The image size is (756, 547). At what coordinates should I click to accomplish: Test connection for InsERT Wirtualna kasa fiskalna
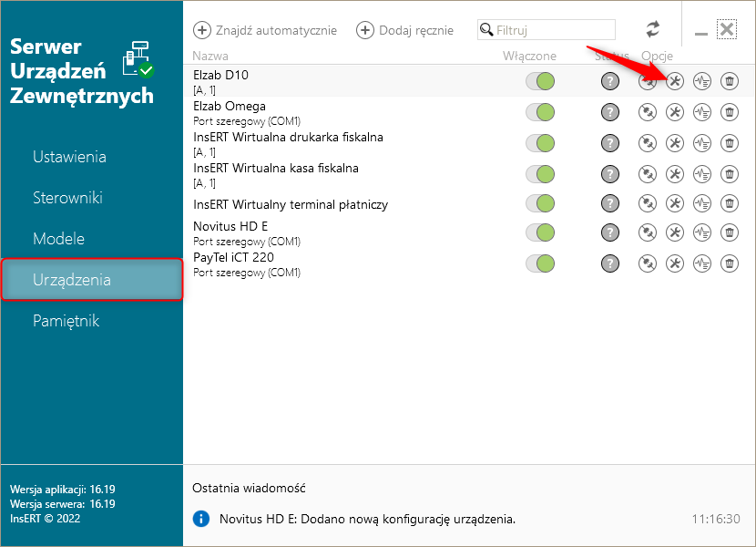[647, 174]
